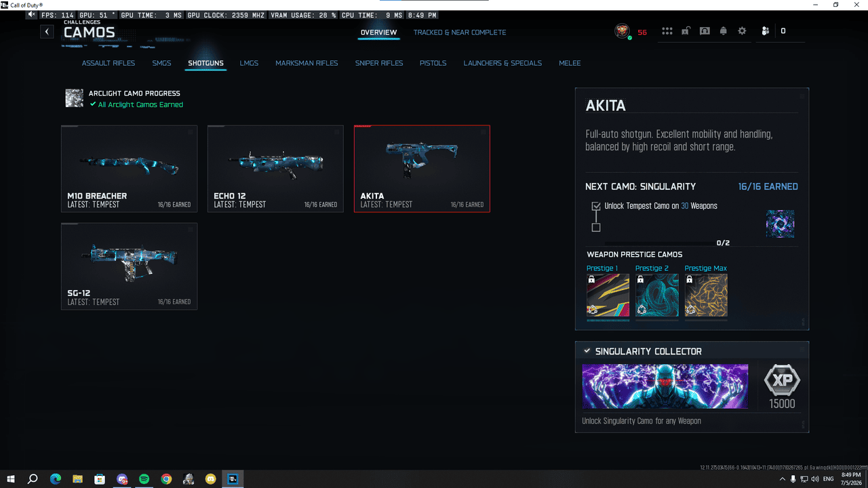Open the Call of Duty taskbar icon

click(x=233, y=479)
